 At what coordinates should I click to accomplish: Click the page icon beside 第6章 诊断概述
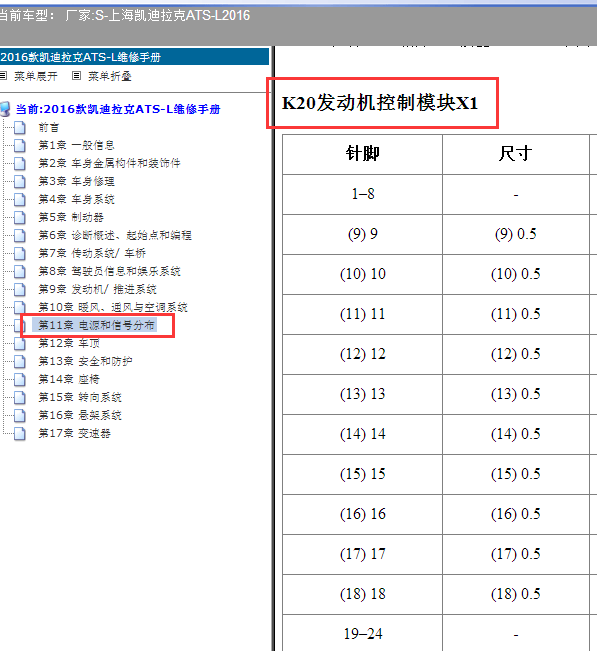(x=20, y=235)
